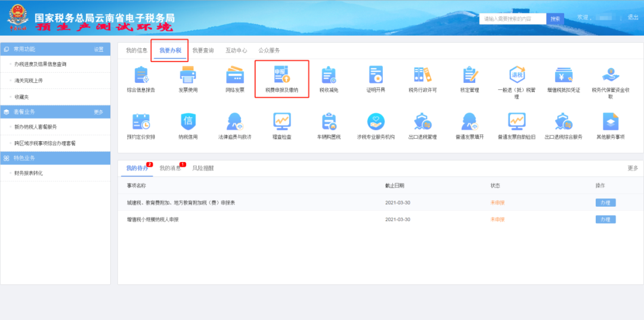Open 涉税专业服务机构 icon
This screenshot has height=320, width=644.
tap(376, 122)
